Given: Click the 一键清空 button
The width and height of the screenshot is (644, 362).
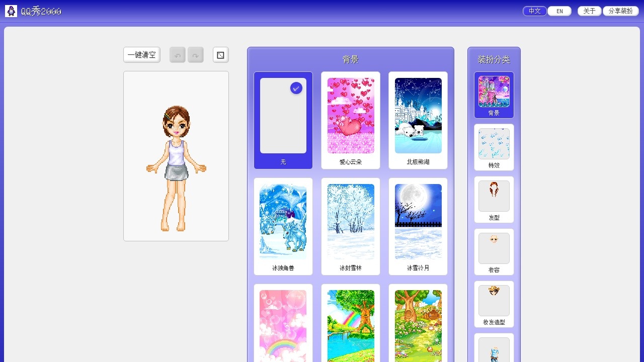Looking at the screenshot, I should [x=142, y=55].
